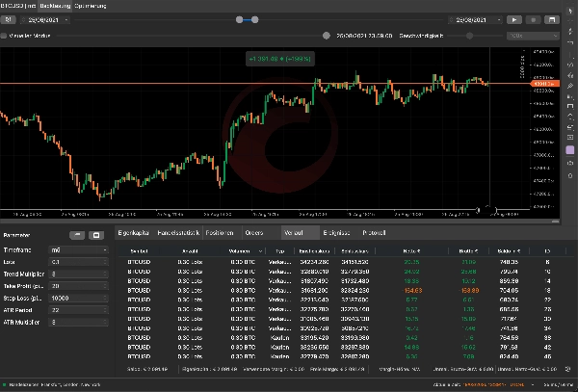Click the Handelszeiten text in status bar

coord(55,384)
